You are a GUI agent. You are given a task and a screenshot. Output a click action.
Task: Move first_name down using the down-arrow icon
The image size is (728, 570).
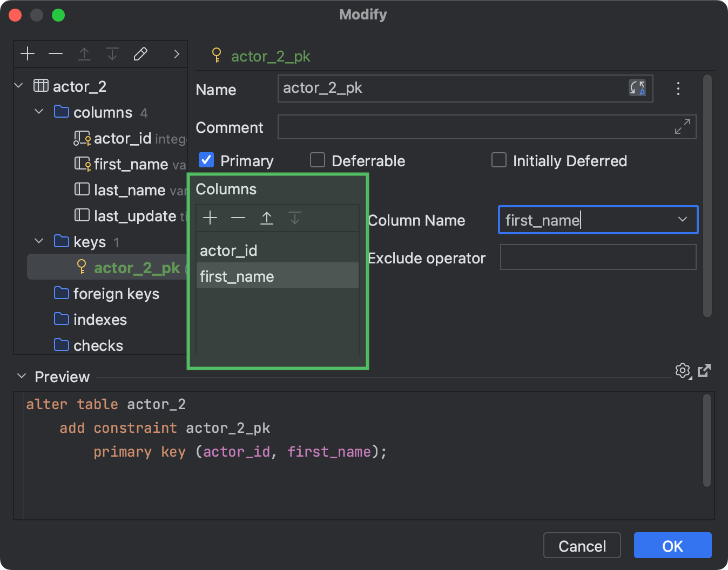coord(295,218)
